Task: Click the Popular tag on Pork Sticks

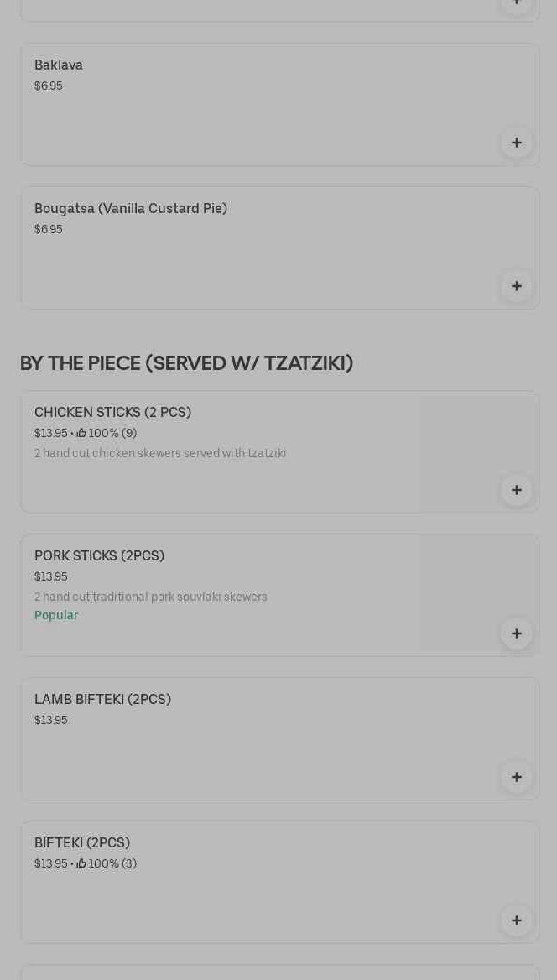Action: pos(56,616)
